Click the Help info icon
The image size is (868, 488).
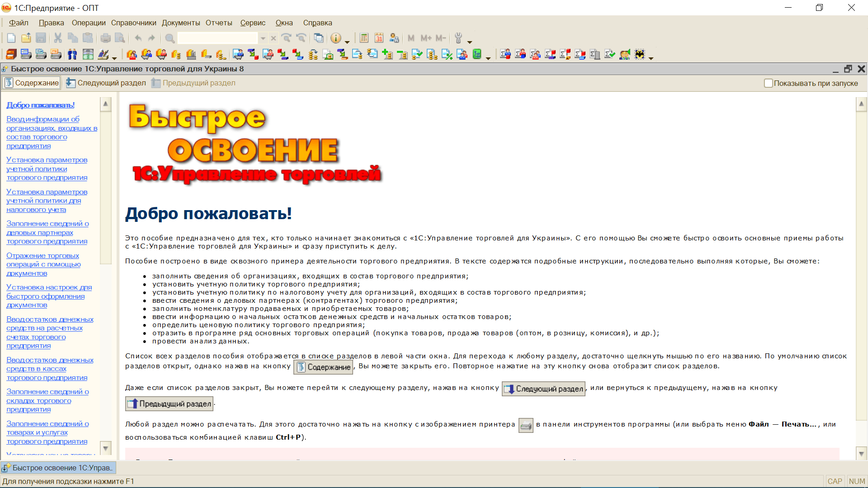click(336, 38)
